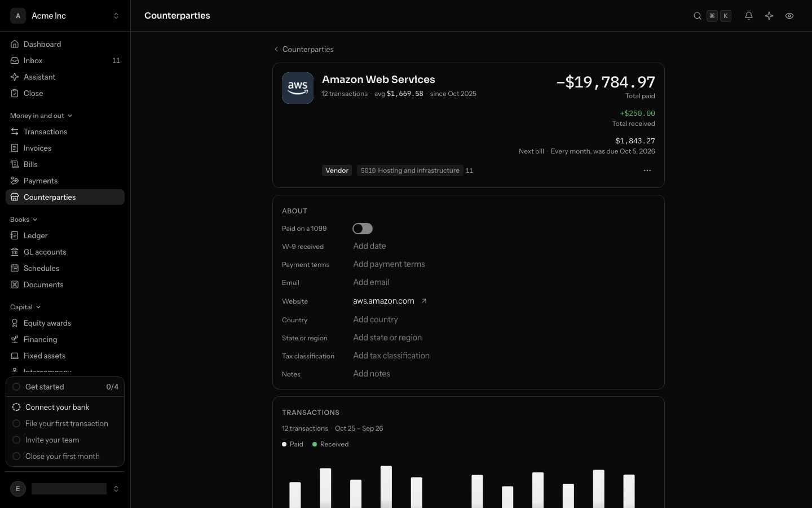Screen dimensions: 812x508
Task: Click the Transactions sidebar icon
Action: click(x=15, y=132)
